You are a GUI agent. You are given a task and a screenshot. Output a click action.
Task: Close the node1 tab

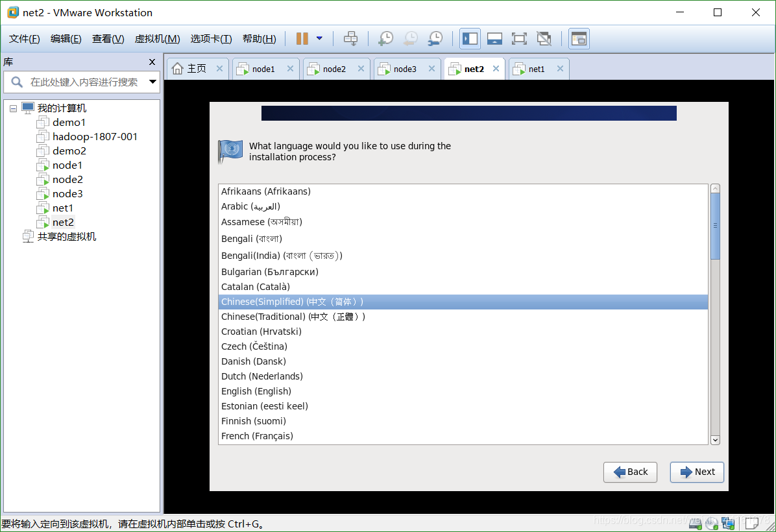290,69
